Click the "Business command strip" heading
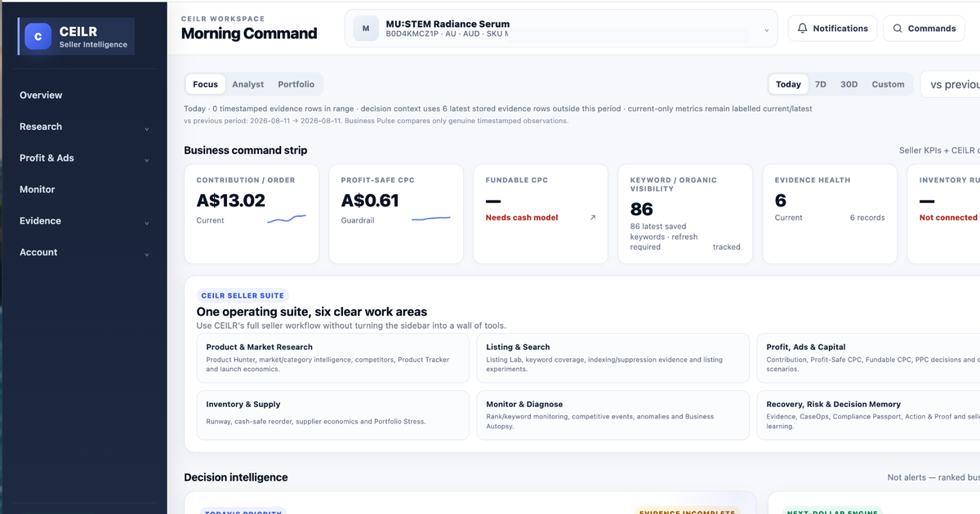This screenshot has height=514, width=980. point(246,150)
